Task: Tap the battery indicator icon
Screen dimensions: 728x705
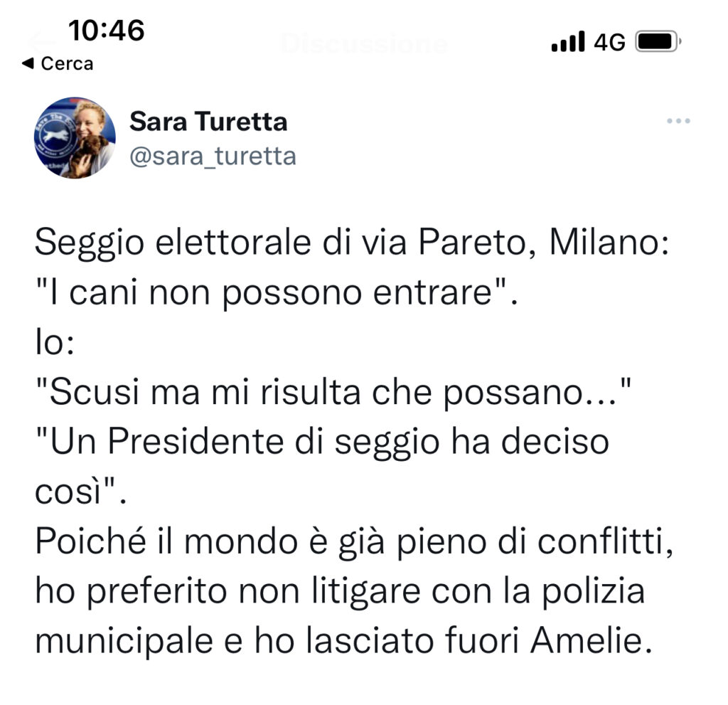Action: tap(658, 42)
